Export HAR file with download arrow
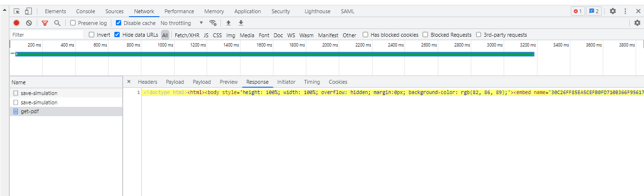Screen dimensions: 644x196 point(241,23)
